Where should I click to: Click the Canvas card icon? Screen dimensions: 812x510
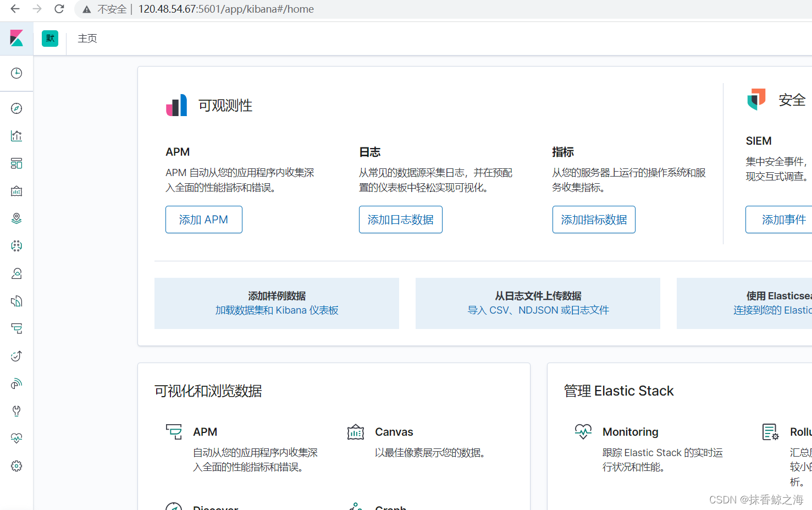tap(356, 432)
